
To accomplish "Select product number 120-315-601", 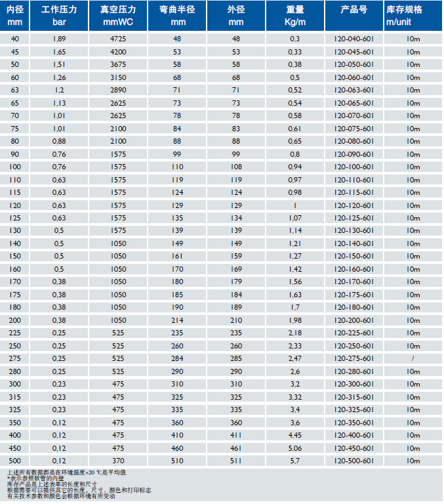I will [x=353, y=397].
